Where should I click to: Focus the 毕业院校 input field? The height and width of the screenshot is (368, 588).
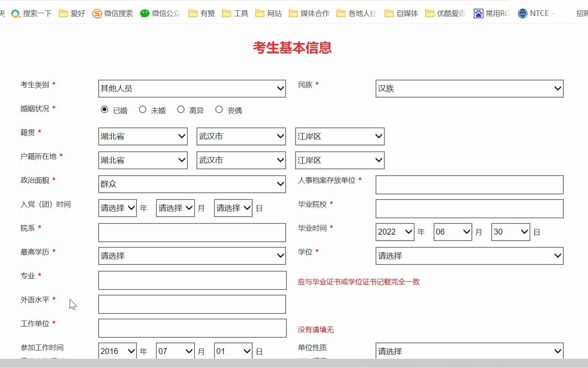pyautogui.click(x=469, y=209)
